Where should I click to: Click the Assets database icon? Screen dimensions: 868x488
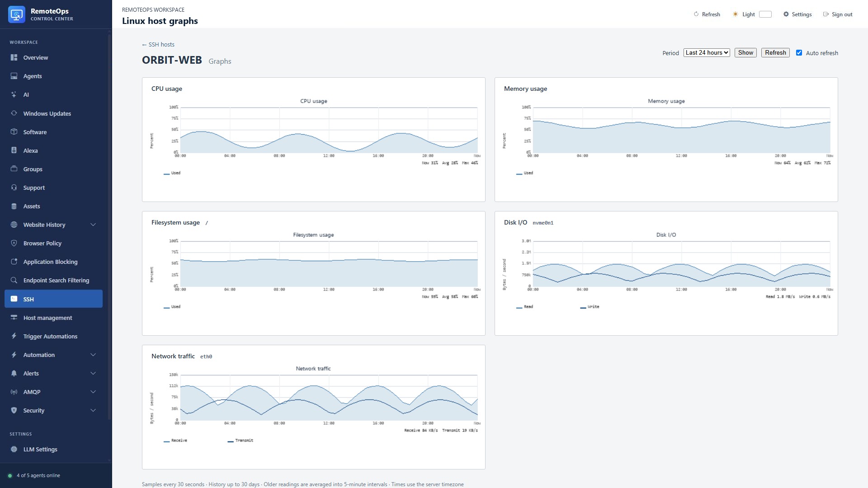click(14, 206)
